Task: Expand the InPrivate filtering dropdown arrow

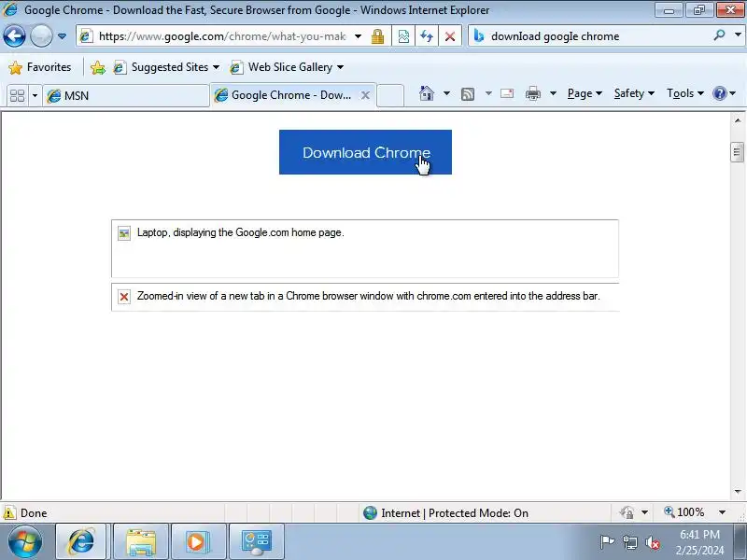Action: point(644,512)
